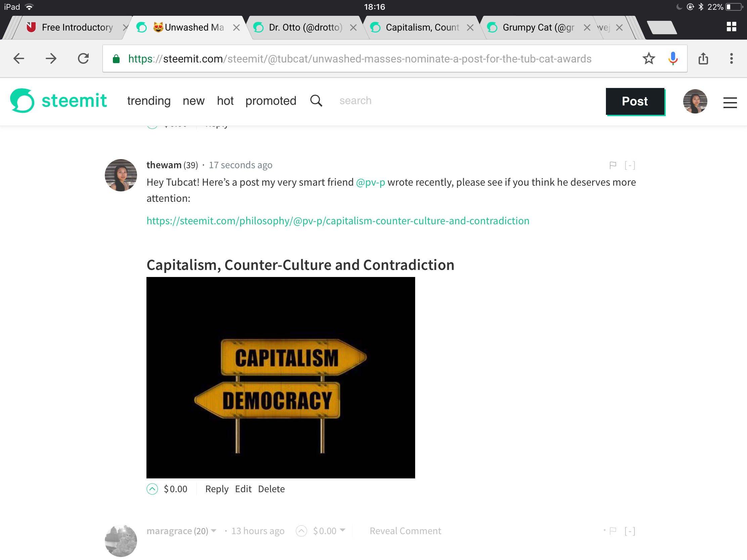Open the capitalism-counter-culture post link

click(x=338, y=221)
